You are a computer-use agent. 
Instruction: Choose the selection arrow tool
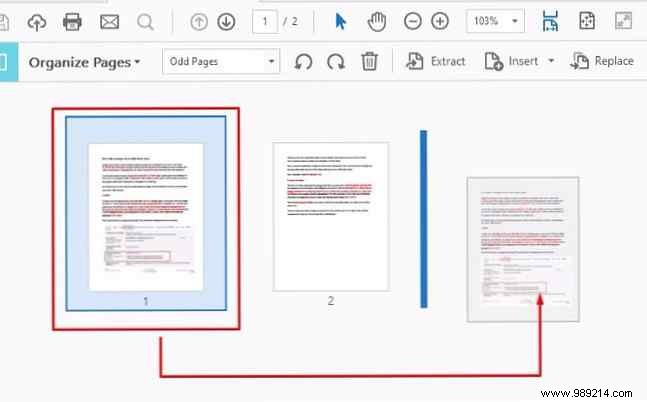(340, 21)
